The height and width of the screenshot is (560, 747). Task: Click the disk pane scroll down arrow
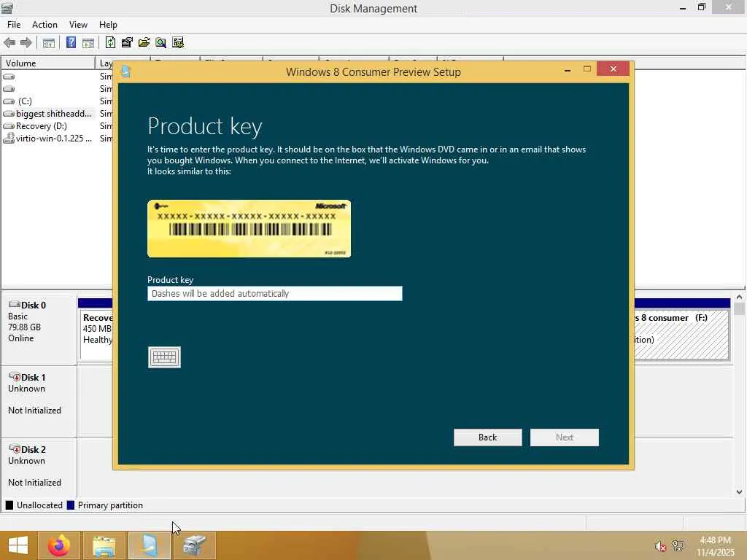click(x=739, y=492)
